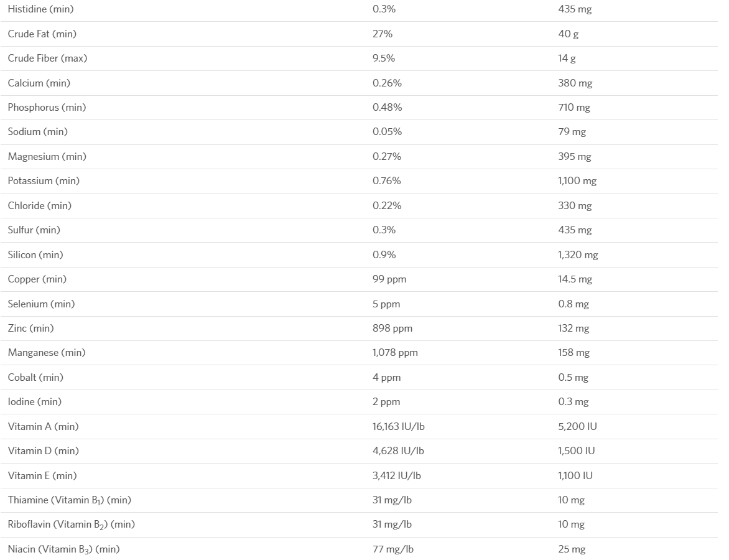Select the Crude Fiber 9.5% value
This screenshot has width=729, height=560.
[x=384, y=58]
